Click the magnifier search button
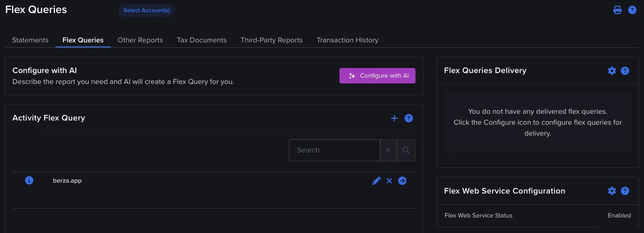644x233 pixels. (406, 150)
